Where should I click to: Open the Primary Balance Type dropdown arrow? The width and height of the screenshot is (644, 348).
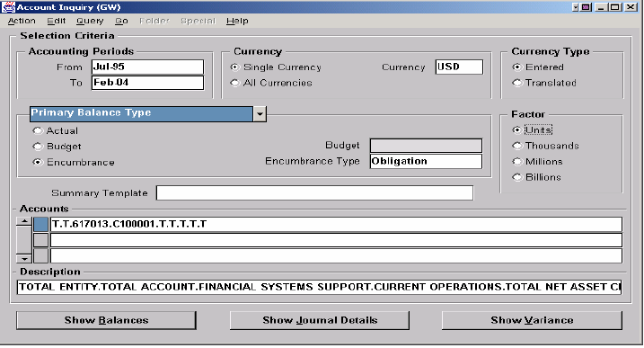[x=260, y=114]
